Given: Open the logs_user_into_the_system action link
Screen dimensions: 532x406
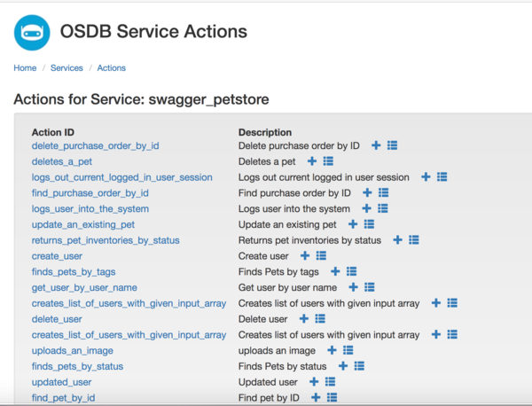Looking at the screenshot, I should click(x=90, y=208).
